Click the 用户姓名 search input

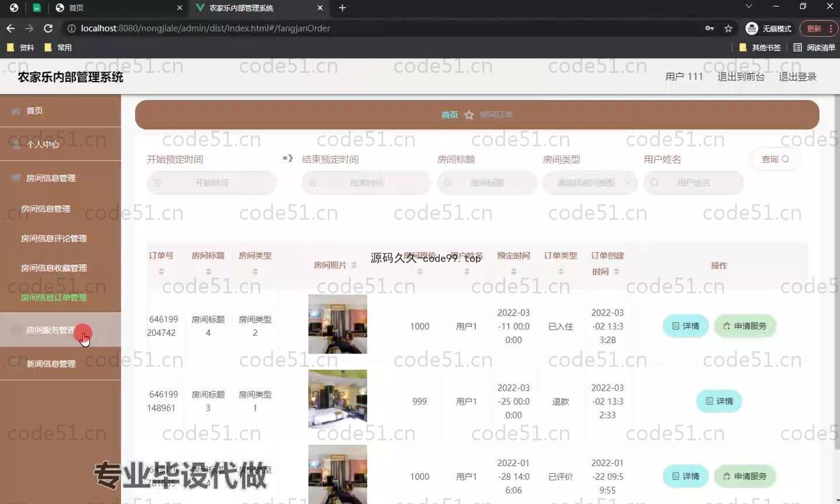(694, 183)
